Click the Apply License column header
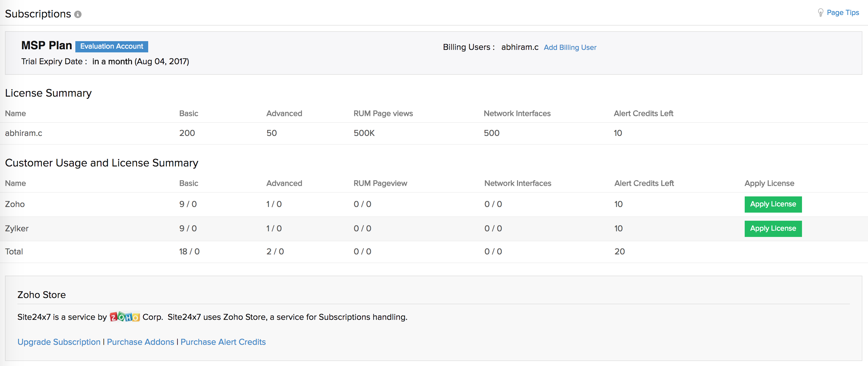This screenshot has width=868, height=366. tap(769, 183)
